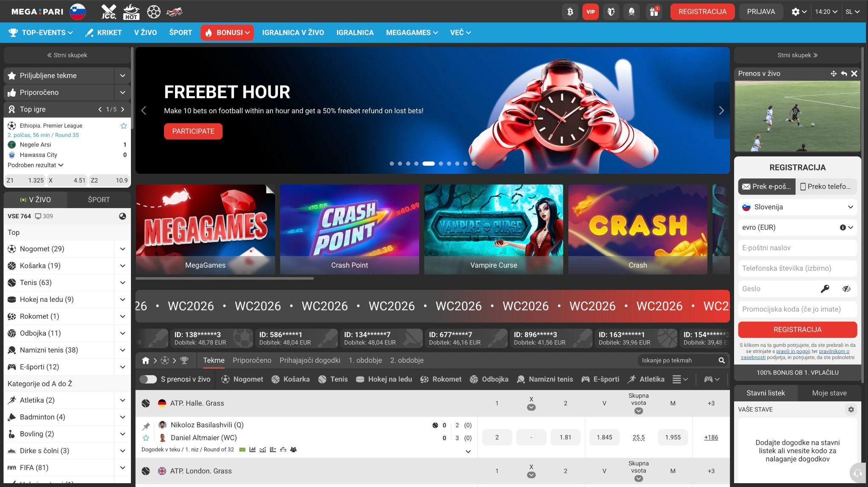Focus the Promocijska koda field
This screenshot has height=487, width=868.
coord(797,309)
